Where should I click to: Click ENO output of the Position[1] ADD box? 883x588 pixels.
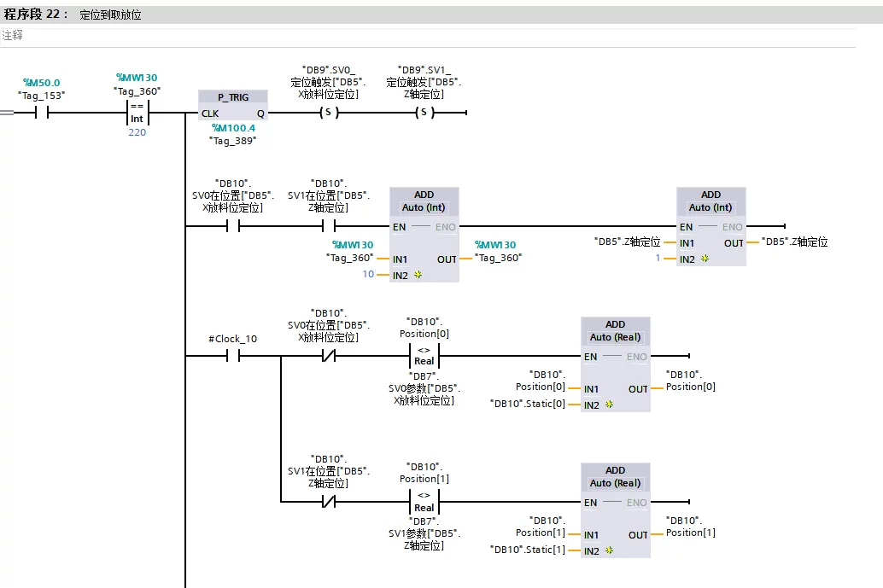tap(637, 503)
